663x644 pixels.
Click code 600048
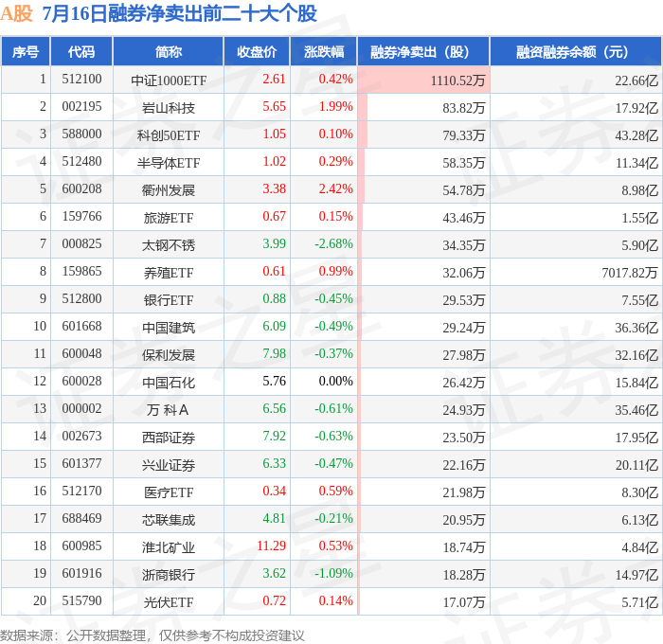[x=81, y=354]
